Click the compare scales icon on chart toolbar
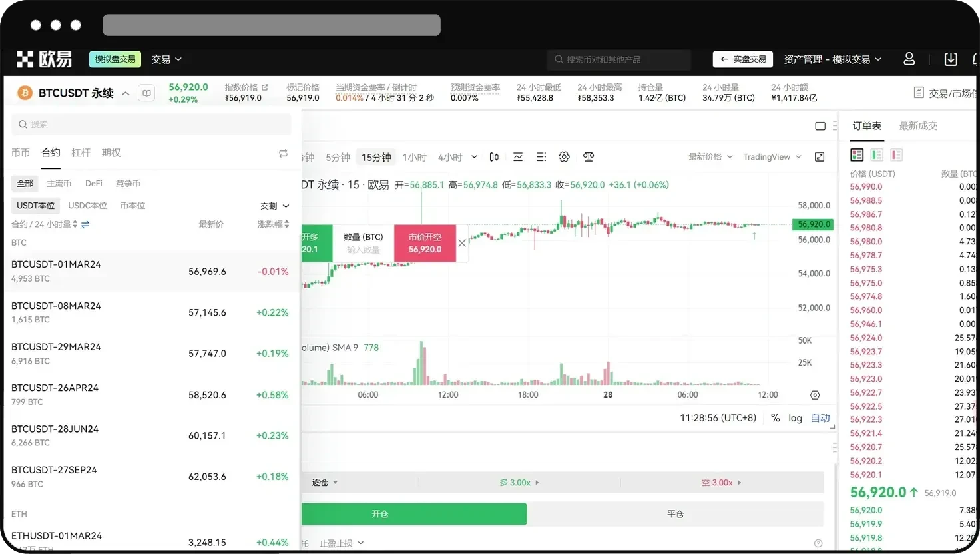 pyautogui.click(x=588, y=156)
